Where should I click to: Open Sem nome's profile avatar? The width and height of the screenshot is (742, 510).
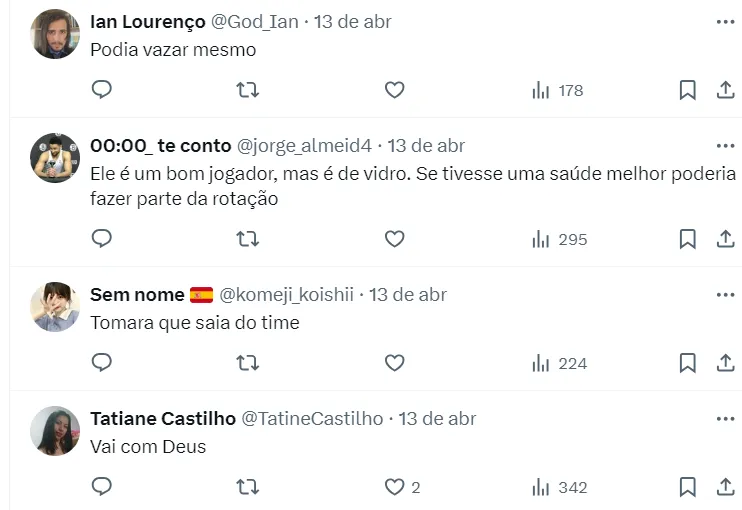point(55,307)
